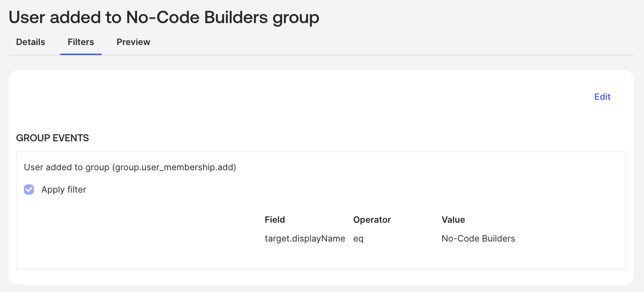Open the Preview tab
The width and height of the screenshot is (644, 292).
coord(133,42)
